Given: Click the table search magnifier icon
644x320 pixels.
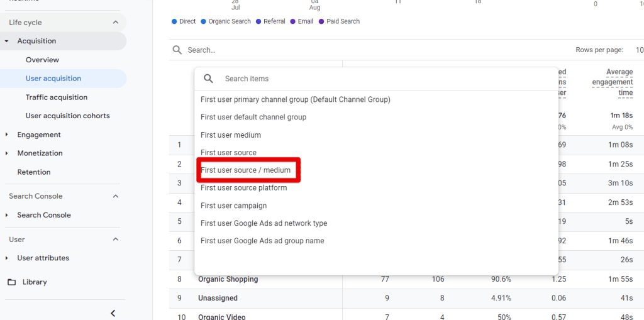Looking at the screenshot, I should [x=177, y=50].
